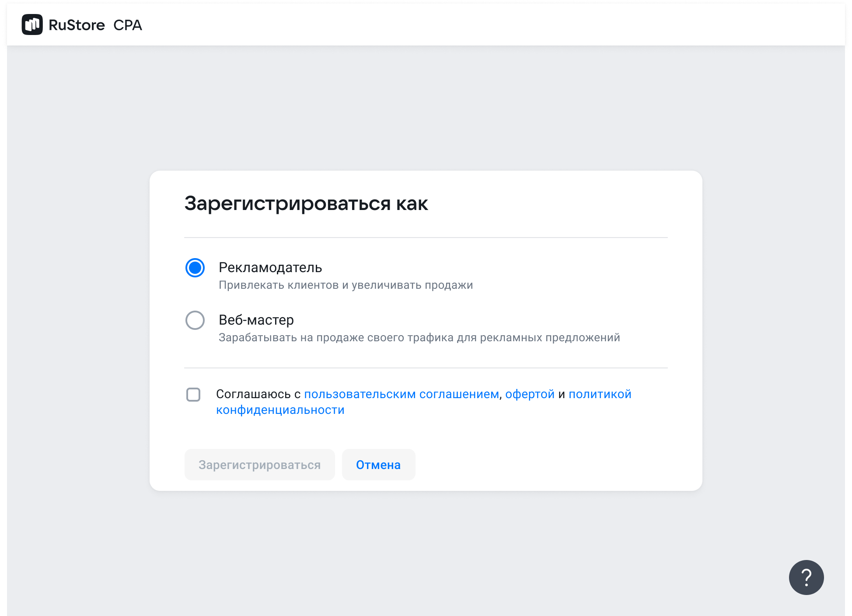Select the Рекламодатель radio button
852x616 pixels.
click(195, 268)
